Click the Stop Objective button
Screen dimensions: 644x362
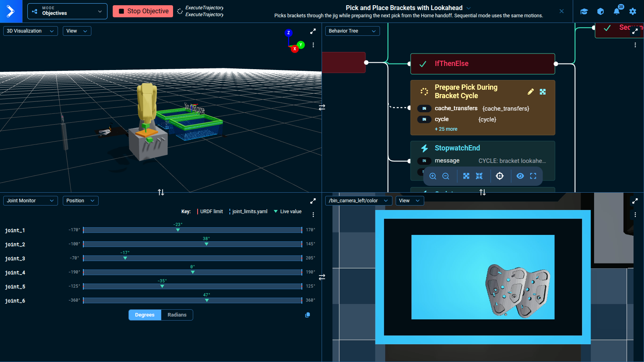(x=143, y=11)
